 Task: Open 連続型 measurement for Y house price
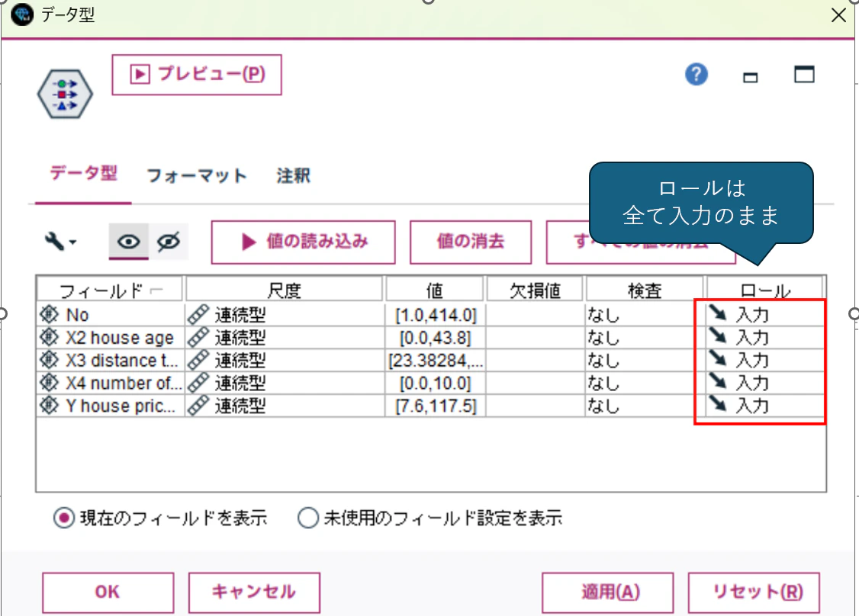285,406
